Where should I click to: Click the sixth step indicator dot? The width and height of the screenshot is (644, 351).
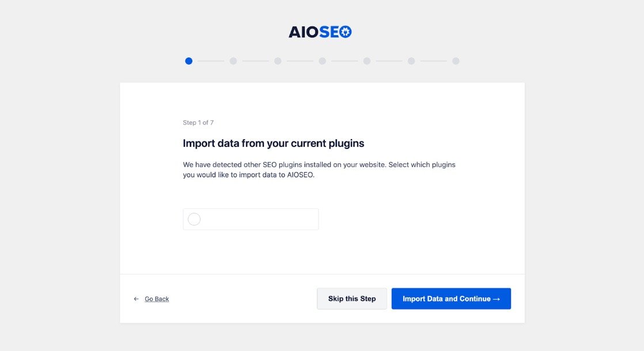411,61
